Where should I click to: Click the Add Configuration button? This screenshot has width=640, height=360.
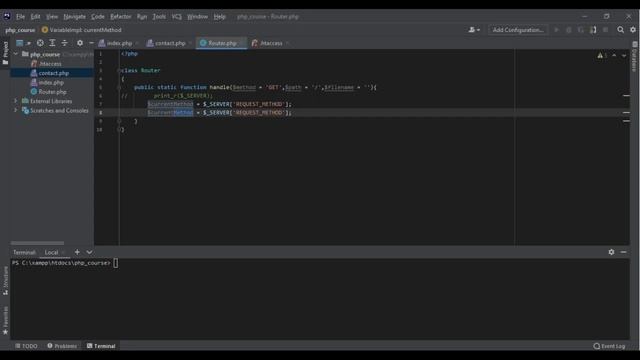tap(518, 30)
